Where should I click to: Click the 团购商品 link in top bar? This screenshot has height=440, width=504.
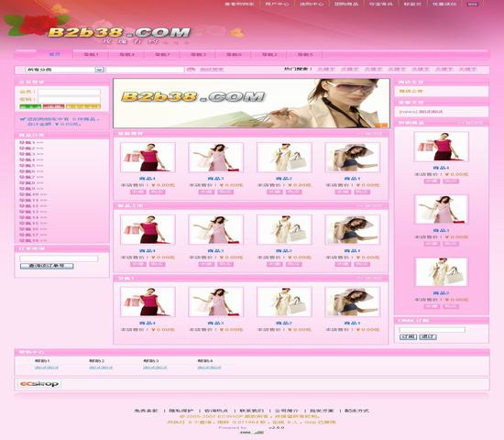(346, 5)
